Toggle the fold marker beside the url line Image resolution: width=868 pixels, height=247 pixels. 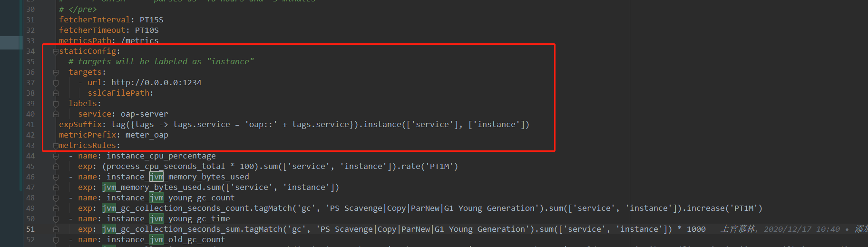click(x=56, y=83)
